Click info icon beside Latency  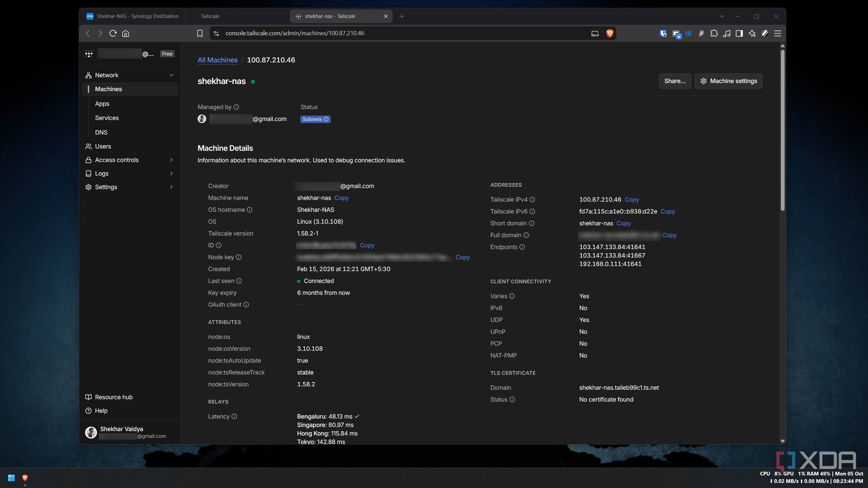tap(234, 416)
